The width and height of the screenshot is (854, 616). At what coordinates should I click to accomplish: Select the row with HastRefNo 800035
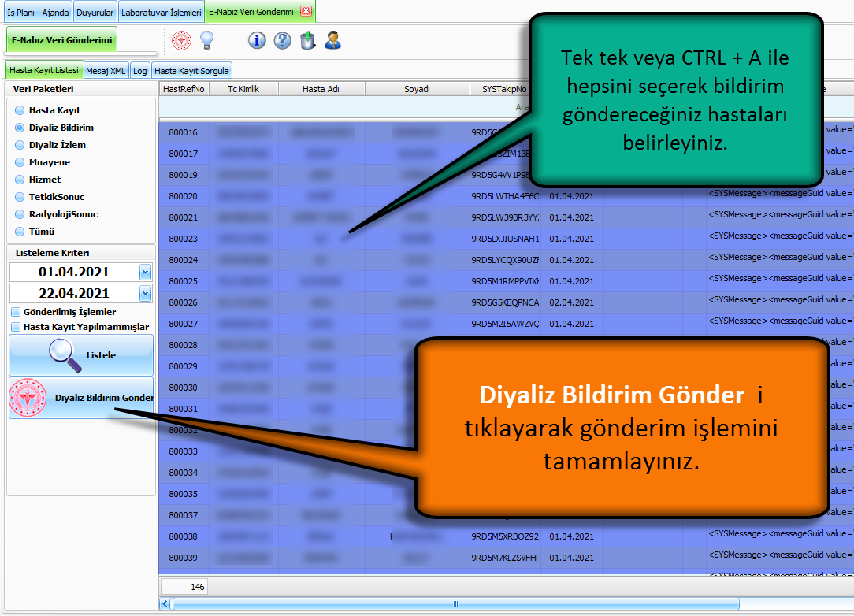pos(506,493)
